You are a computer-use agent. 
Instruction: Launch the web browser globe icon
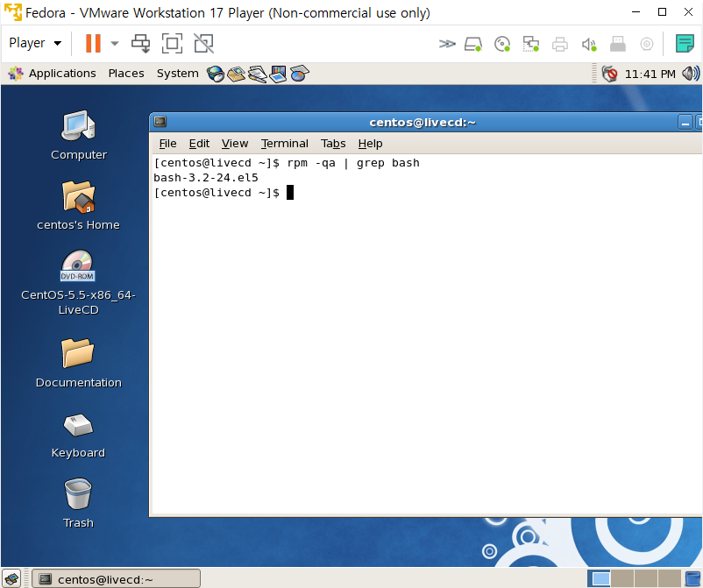(x=216, y=74)
